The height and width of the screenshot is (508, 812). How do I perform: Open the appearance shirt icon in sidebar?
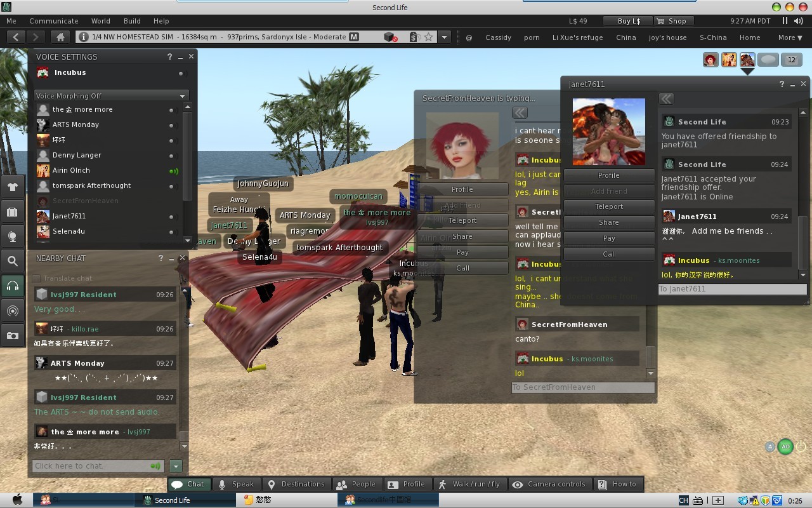pyautogui.click(x=13, y=187)
